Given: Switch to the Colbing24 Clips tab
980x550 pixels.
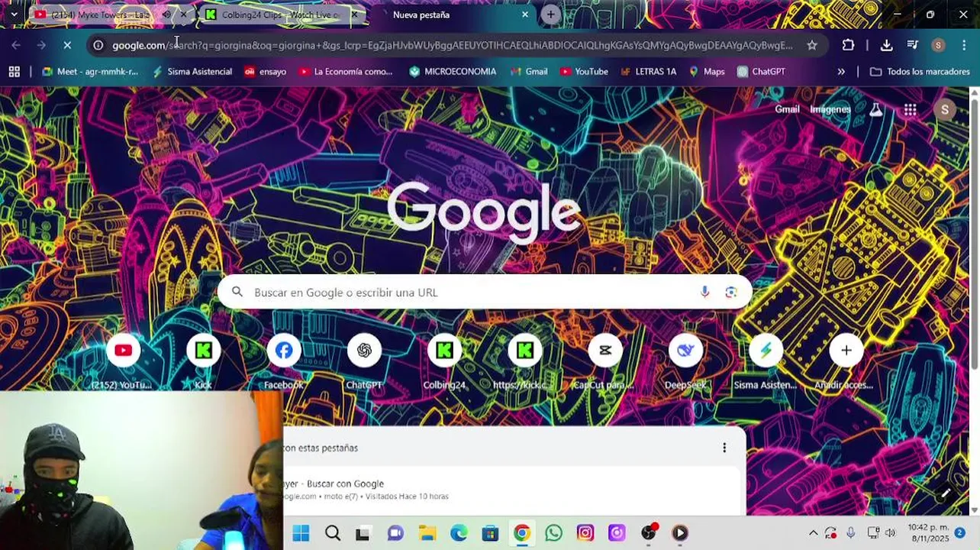Looking at the screenshot, I should (281, 15).
